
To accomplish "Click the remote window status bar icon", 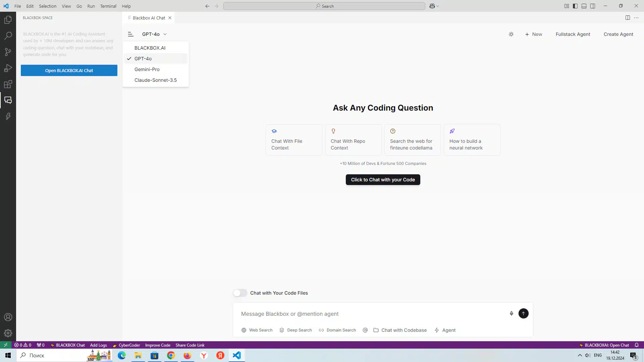I will (x=6, y=345).
